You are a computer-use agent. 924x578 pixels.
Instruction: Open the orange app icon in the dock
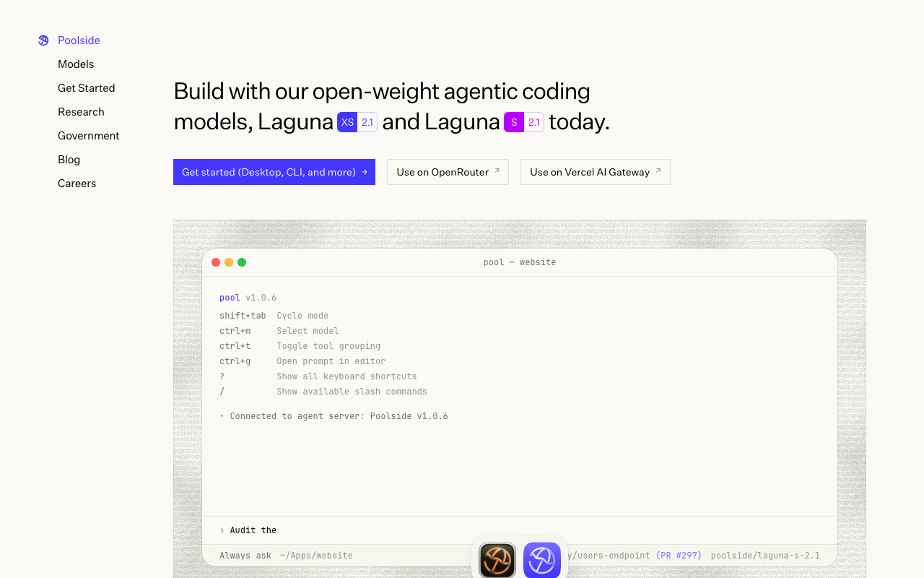pyautogui.click(x=497, y=561)
